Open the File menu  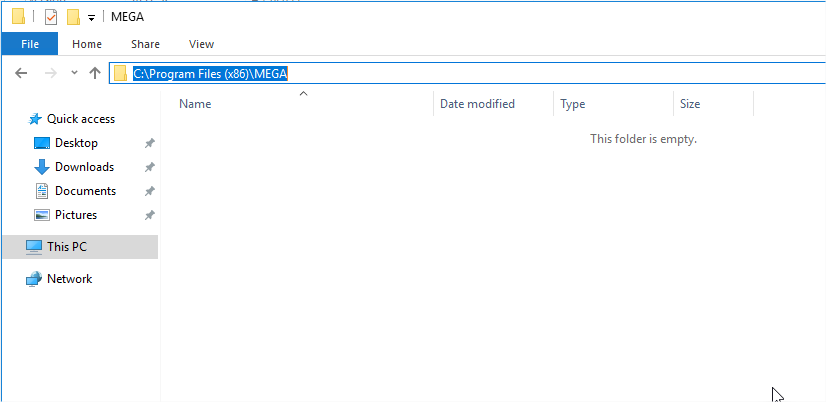(x=30, y=44)
